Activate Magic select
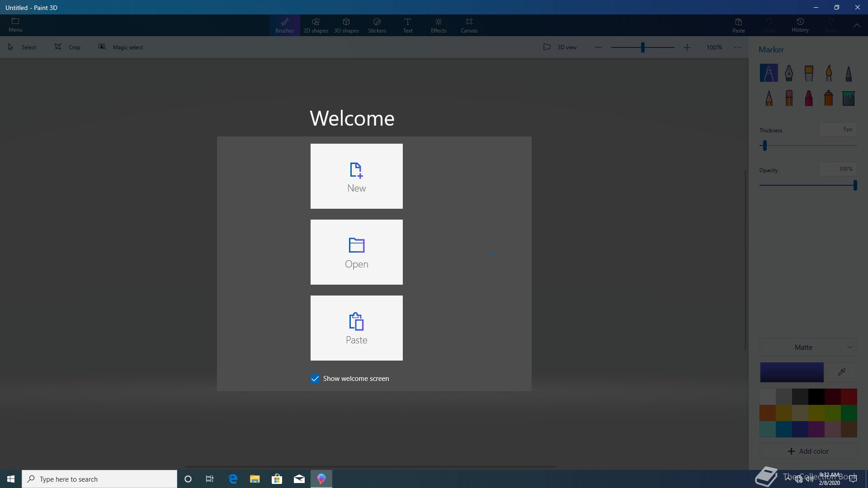 (121, 47)
